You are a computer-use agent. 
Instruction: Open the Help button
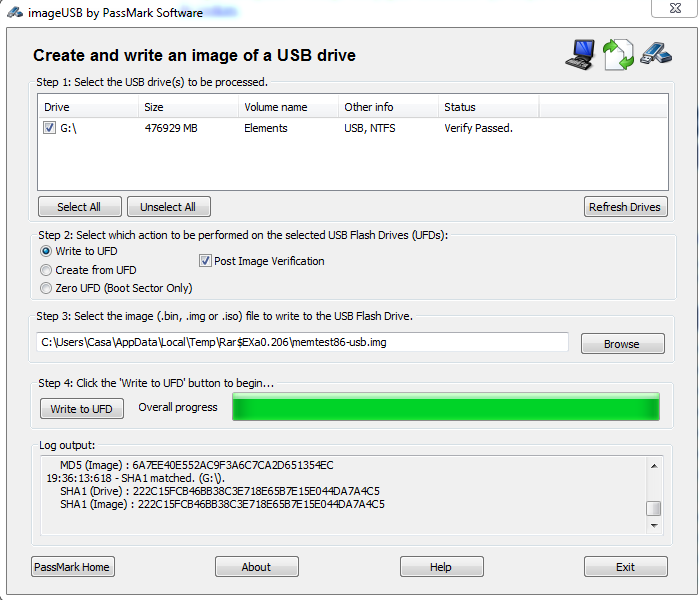click(x=441, y=567)
